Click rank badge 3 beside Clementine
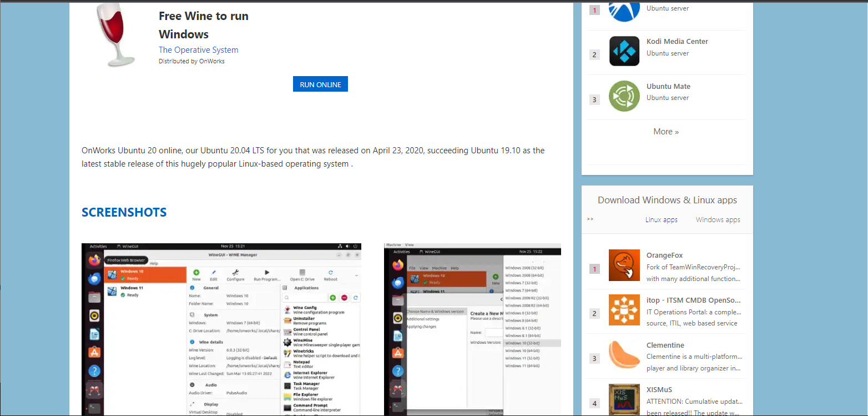 tap(594, 358)
